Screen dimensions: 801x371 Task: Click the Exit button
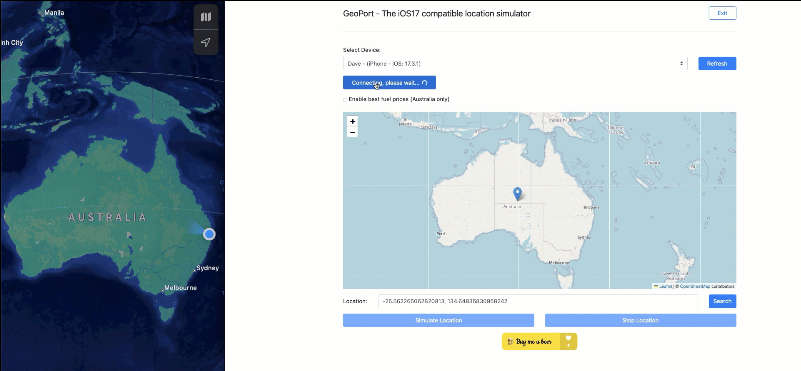(722, 13)
